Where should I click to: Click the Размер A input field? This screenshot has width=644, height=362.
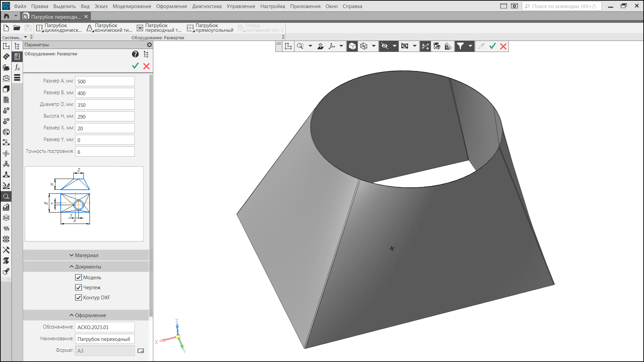coord(105,81)
